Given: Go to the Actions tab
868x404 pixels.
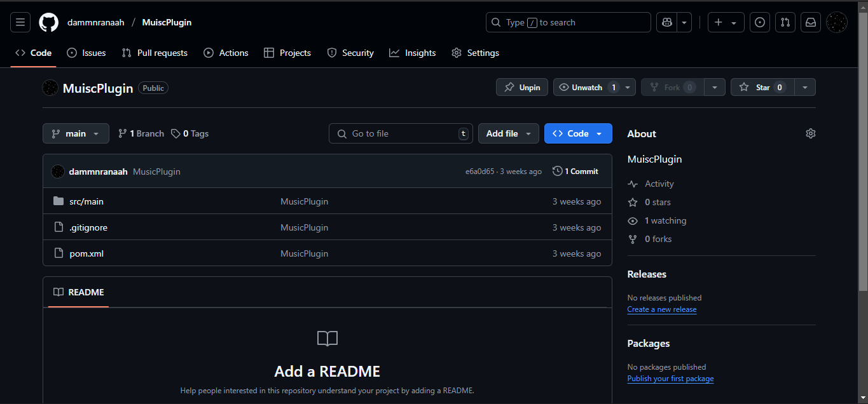Looking at the screenshot, I should pos(226,53).
